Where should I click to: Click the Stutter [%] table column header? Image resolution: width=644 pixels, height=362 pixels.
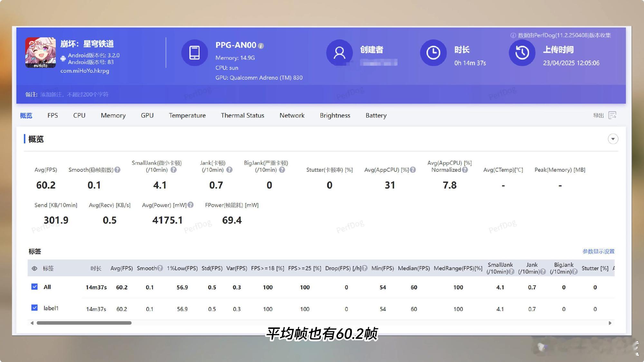(x=595, y=268)
